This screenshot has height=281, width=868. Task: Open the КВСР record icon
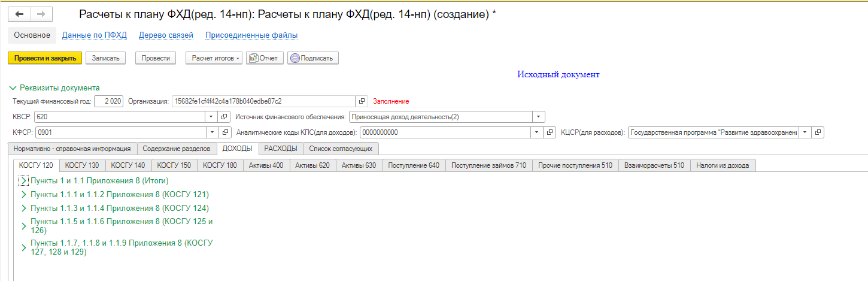click(225, 117)
